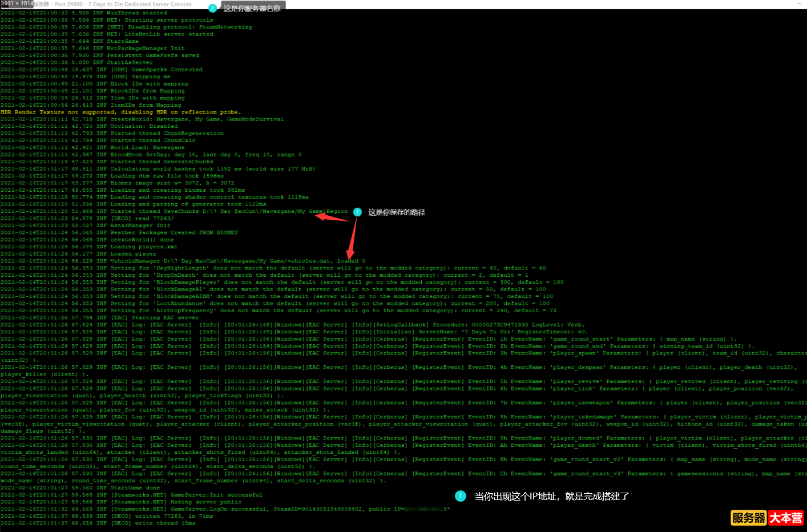Click the red 大本营 watermark badge
This screenshot has height=532, width=807.
point(786,518)
